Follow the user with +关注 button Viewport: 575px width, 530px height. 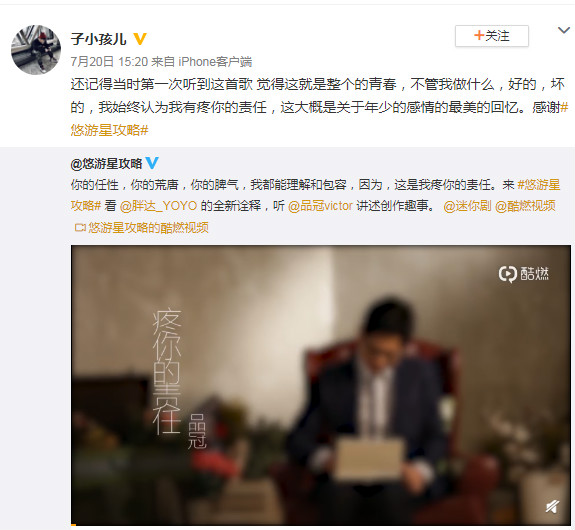492,36
